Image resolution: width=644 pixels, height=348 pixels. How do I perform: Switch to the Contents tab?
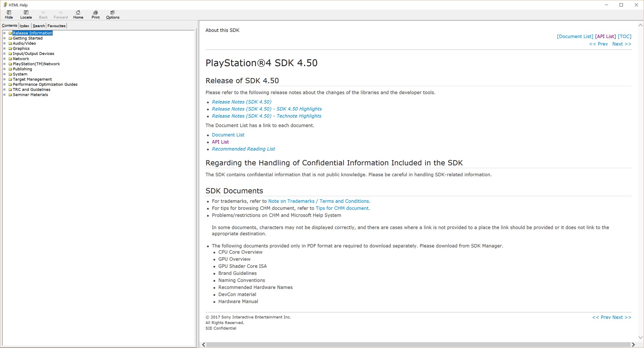[x=9, y=25]
